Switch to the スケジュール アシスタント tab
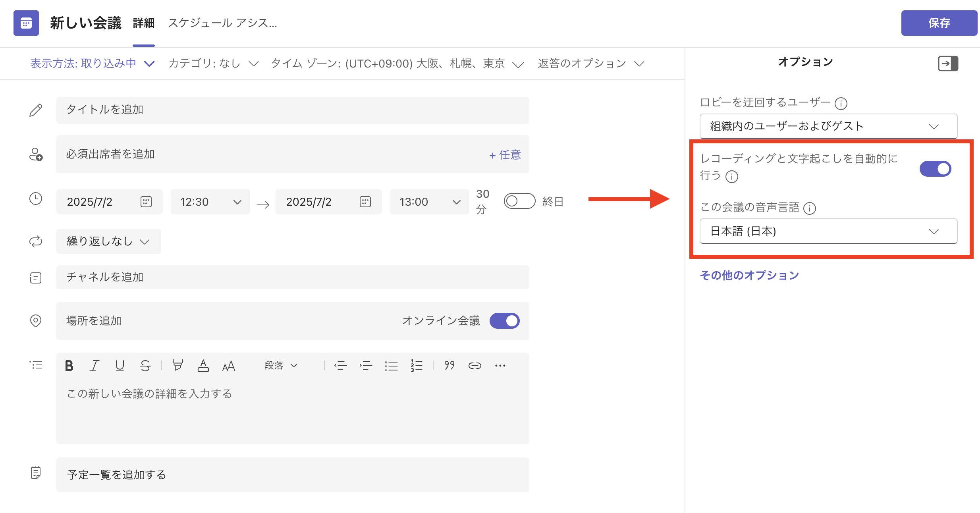Viewport: 980px width, 513px height. point(223,23)
